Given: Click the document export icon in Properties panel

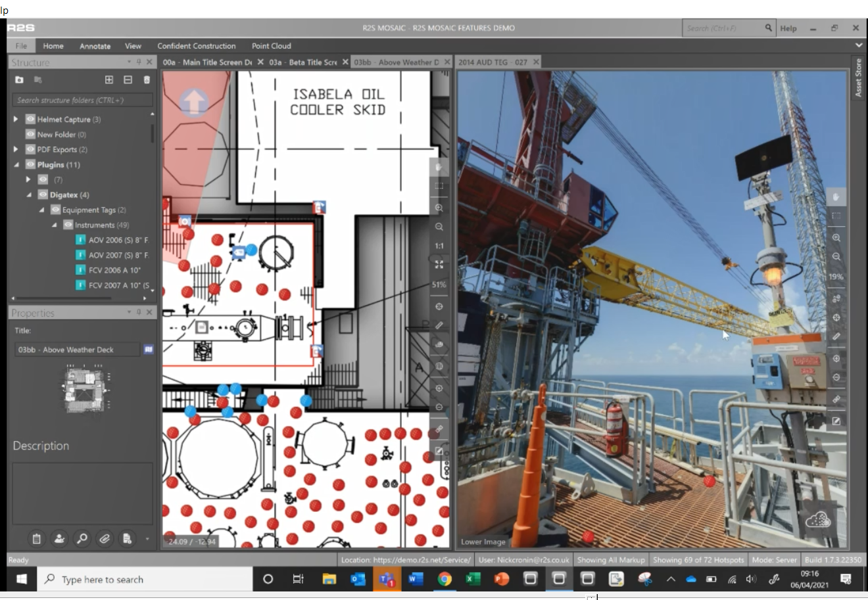Looking at the screenshot, I should click(x=127, y=539).
